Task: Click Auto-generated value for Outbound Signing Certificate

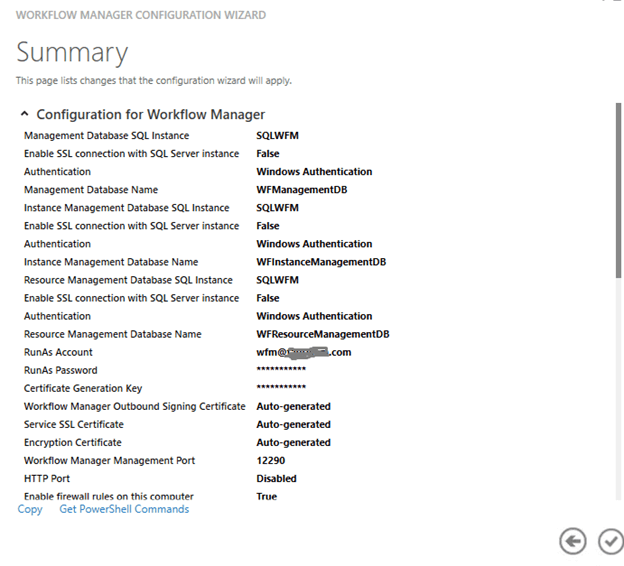Action: [x=293, y=406]
